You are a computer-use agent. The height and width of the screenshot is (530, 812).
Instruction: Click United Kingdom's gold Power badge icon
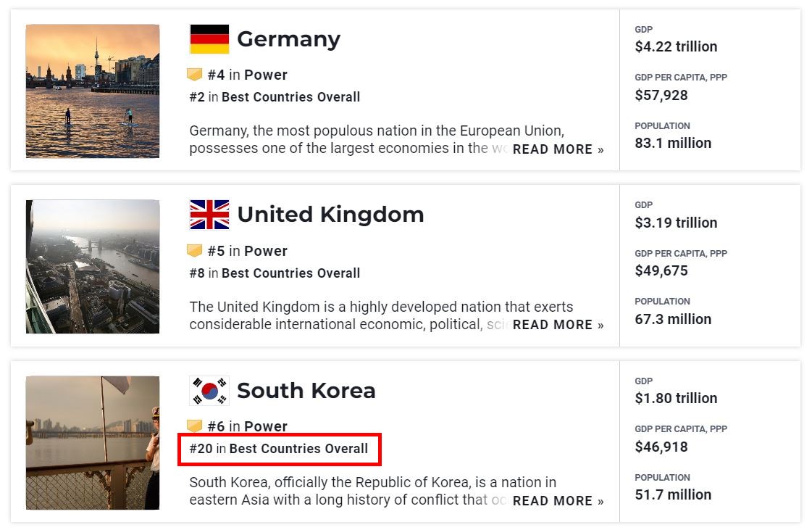(x=194, y=251)
